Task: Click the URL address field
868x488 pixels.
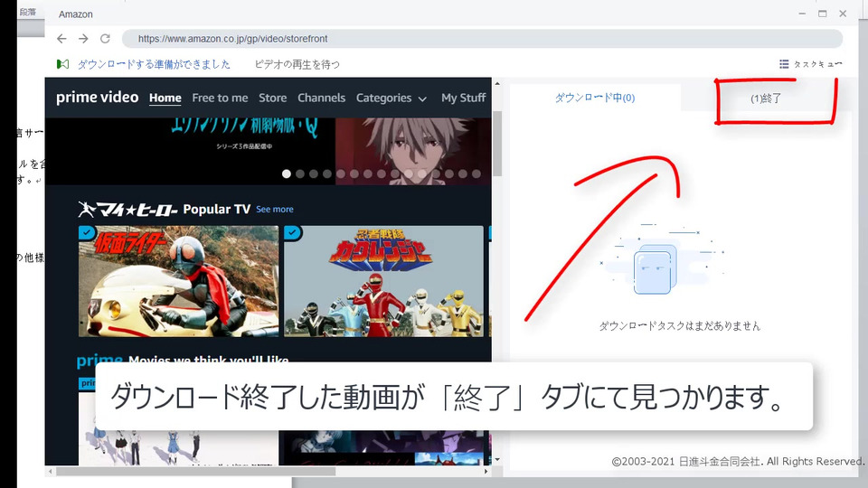Action: click(x=482, y=39)
